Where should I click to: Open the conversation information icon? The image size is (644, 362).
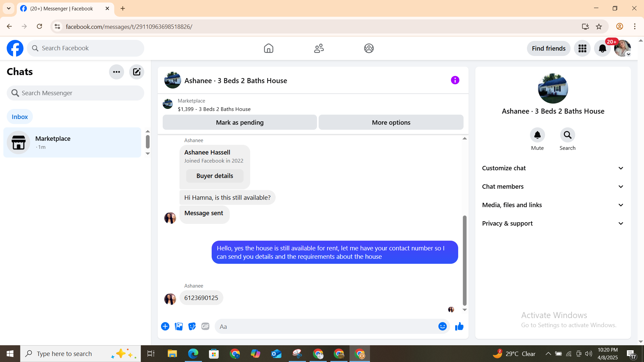point(455,80)
